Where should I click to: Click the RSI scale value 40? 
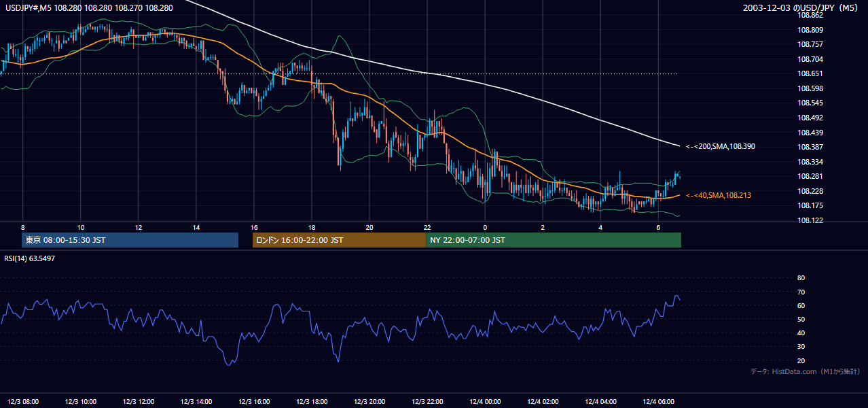(801, 333)
